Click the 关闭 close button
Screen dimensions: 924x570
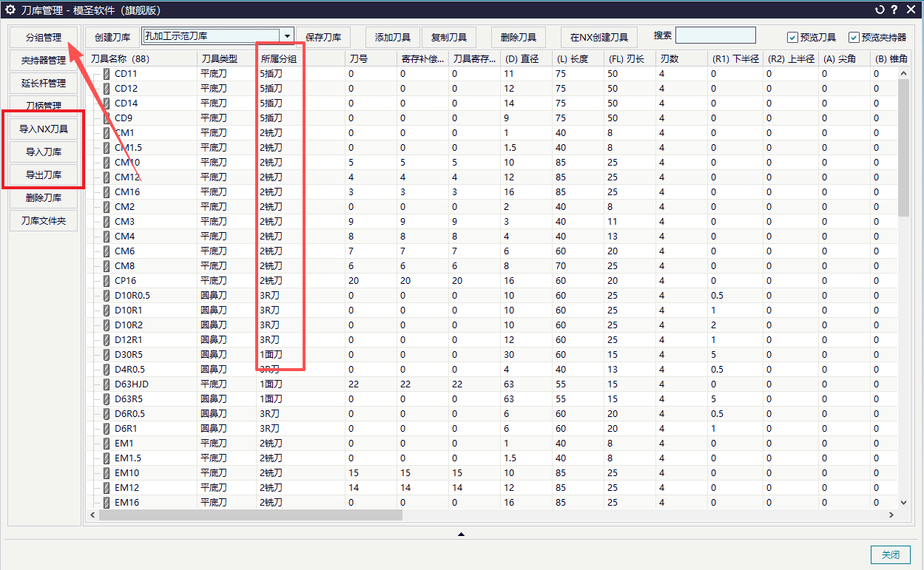pyautogui.click(x=891, y=554)
